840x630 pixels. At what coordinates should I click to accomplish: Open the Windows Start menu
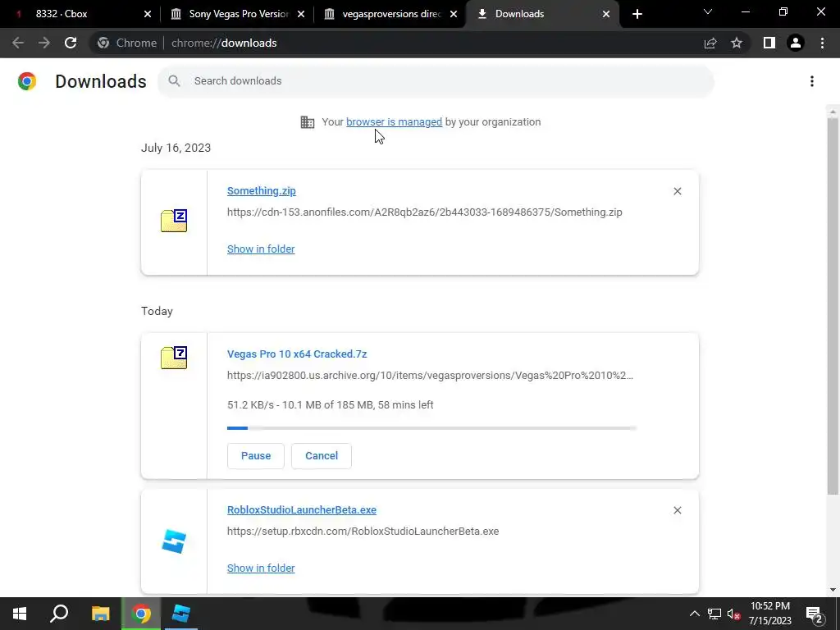(x=20, y=614)
